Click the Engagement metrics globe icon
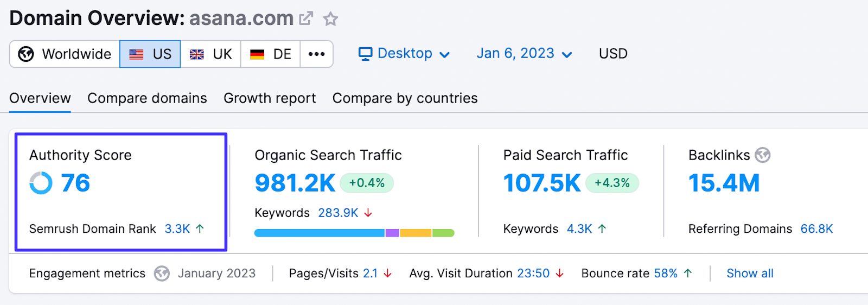 tap(162, 274)
